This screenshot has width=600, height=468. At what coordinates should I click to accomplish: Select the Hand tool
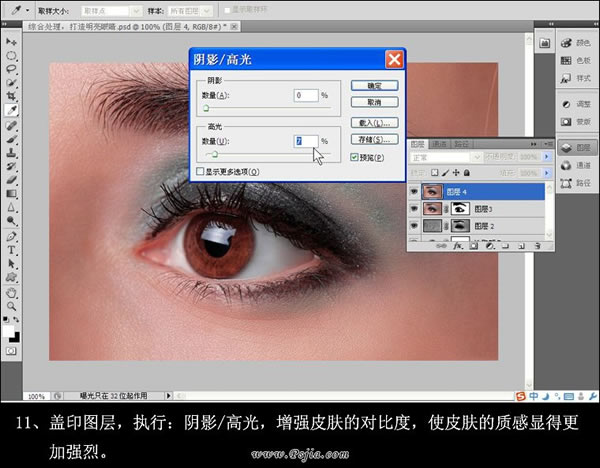pyautogui.click(x=11, y=293)
